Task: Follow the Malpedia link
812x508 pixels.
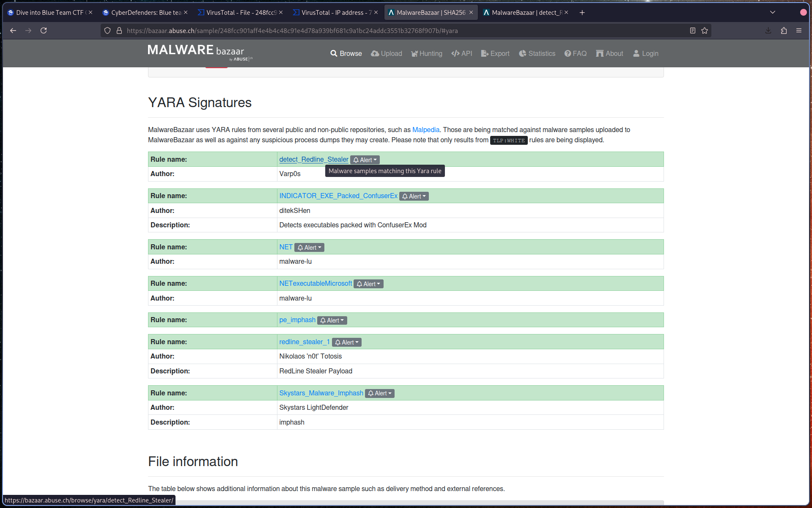Action: 426,130
